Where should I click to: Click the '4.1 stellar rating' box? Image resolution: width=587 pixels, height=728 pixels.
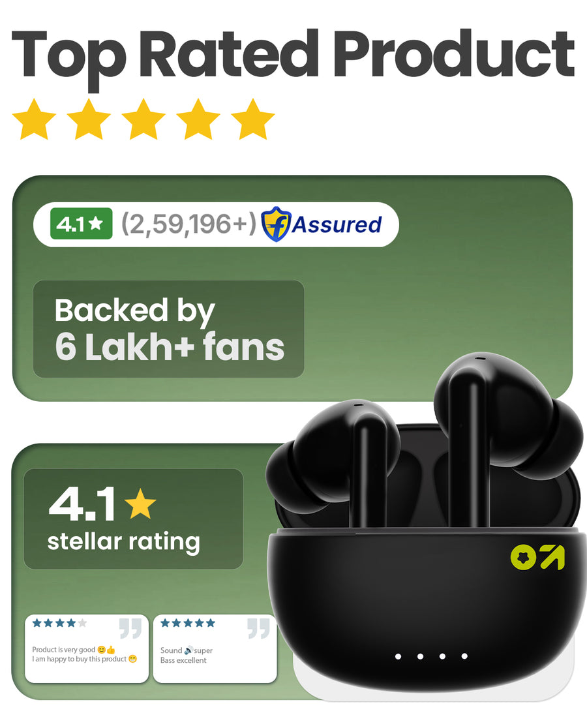pos(133,519)
